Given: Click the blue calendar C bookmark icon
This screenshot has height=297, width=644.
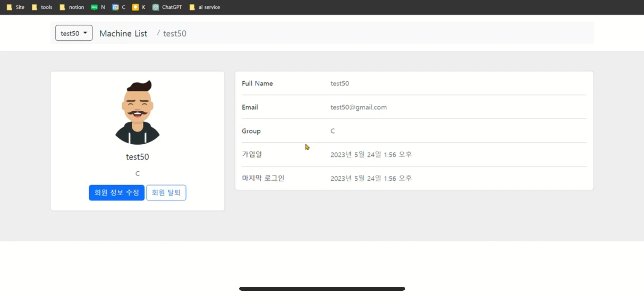Looking at the screenshot, I should tap(115, 7).
